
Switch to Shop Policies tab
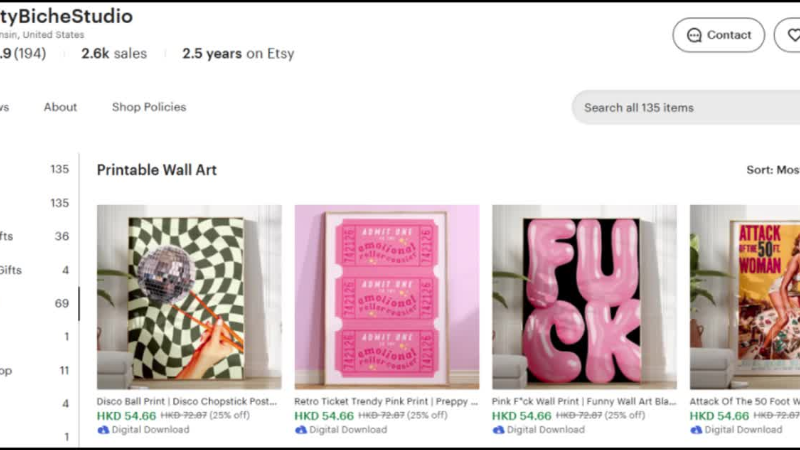click(x=149, y=107)
